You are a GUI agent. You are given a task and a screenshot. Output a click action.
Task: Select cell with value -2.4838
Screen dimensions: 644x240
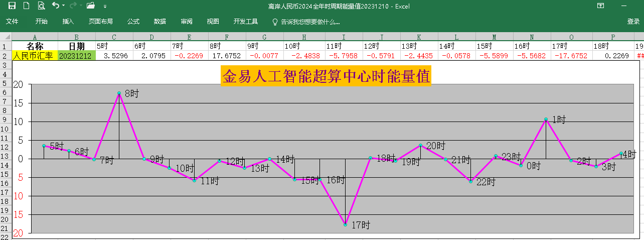[304, 56]
